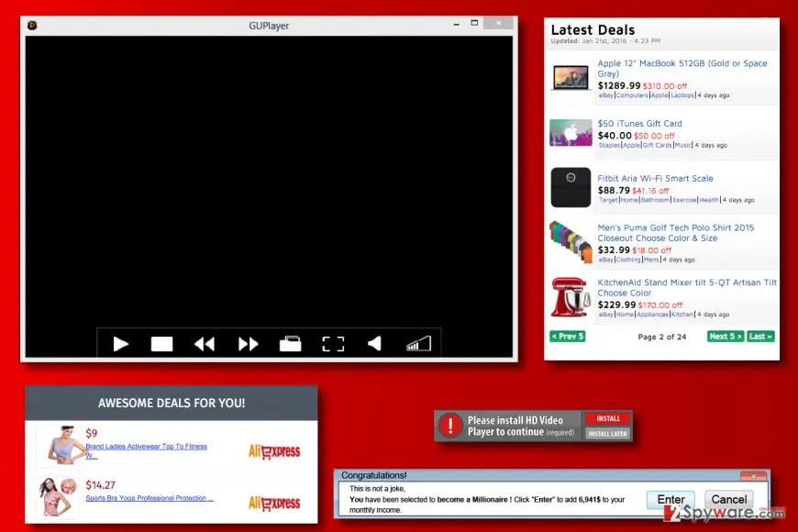Open a file using the GUPlayer folder icon
This screenshot has height=532, width=798.
290,344
